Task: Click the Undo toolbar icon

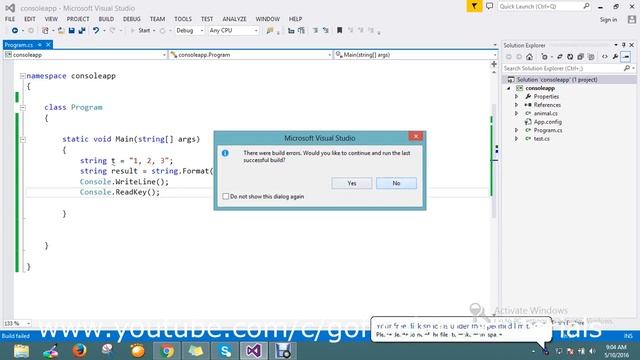Action: pyautogui.click(x=96, y=31)
